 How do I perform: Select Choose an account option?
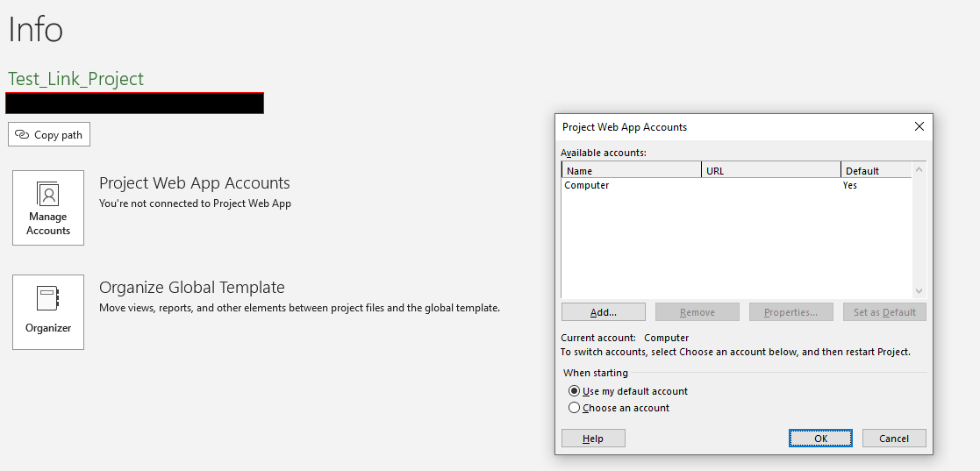[x=619, y=408]
